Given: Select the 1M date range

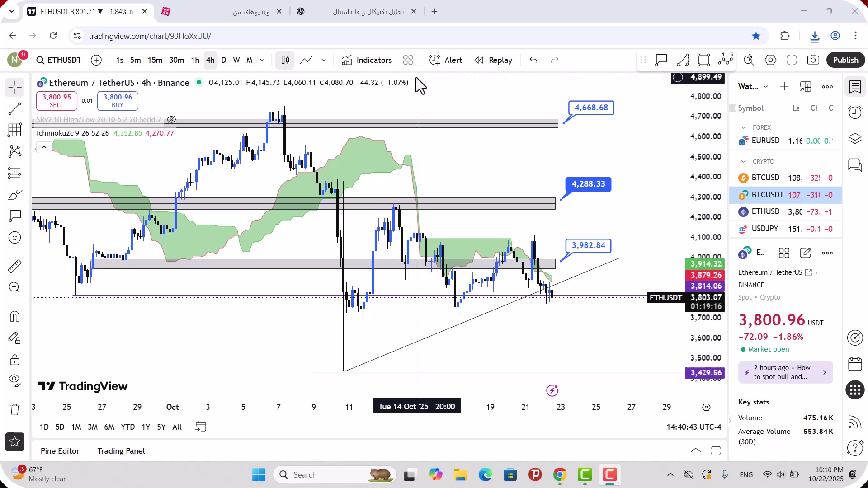Looking at the screenshot, I should click(76, 427).
